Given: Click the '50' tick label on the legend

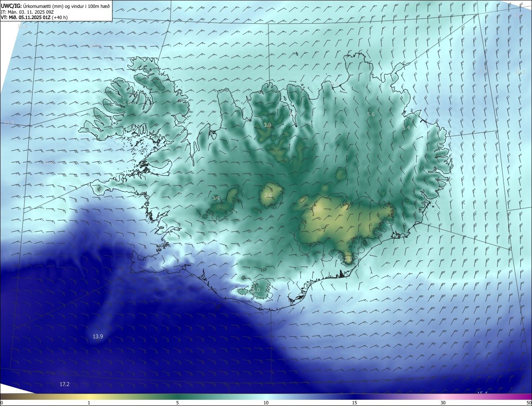Looking at the screenshot, I should [x=528, y=403].
